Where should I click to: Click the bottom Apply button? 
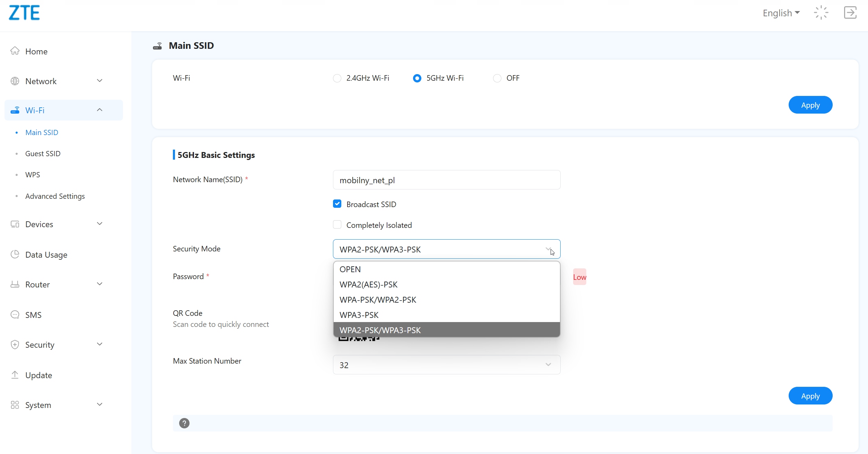(810, 396)
